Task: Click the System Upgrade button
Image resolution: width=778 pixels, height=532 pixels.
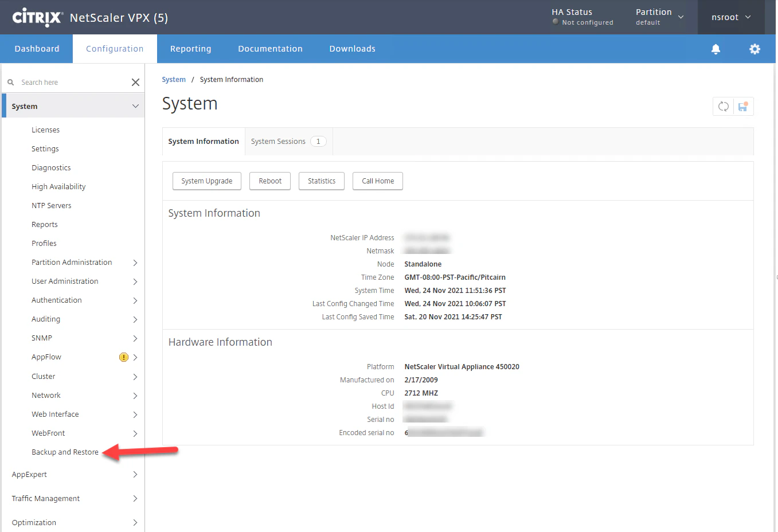Action: [x=206, y=181]
